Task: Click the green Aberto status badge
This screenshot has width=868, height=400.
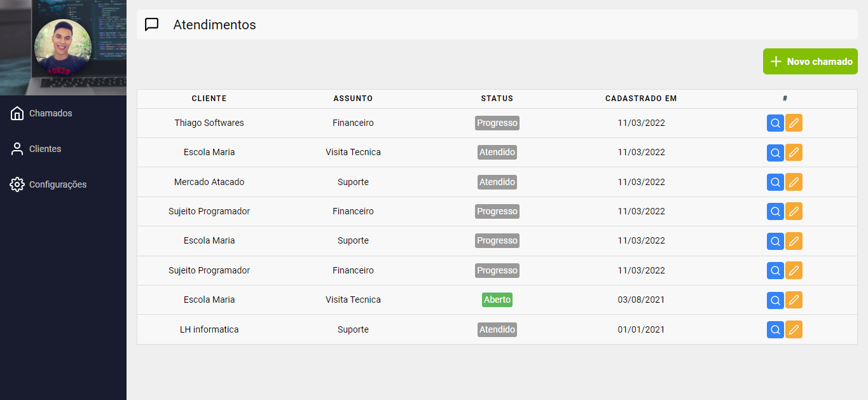Action: (497, 300)
